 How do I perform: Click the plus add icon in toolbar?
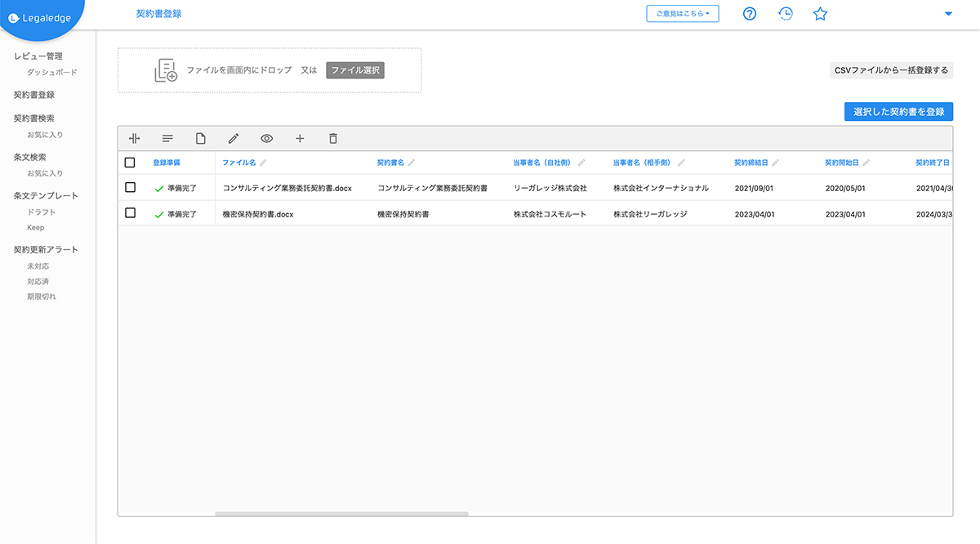[x=300, y=139]
